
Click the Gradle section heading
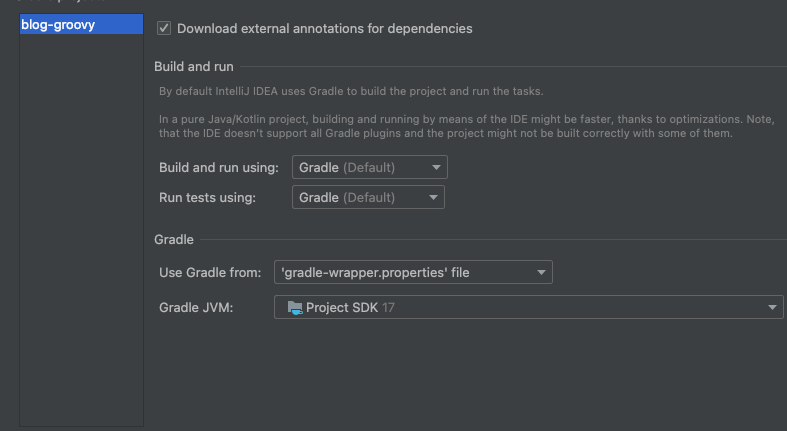(174, 239)
